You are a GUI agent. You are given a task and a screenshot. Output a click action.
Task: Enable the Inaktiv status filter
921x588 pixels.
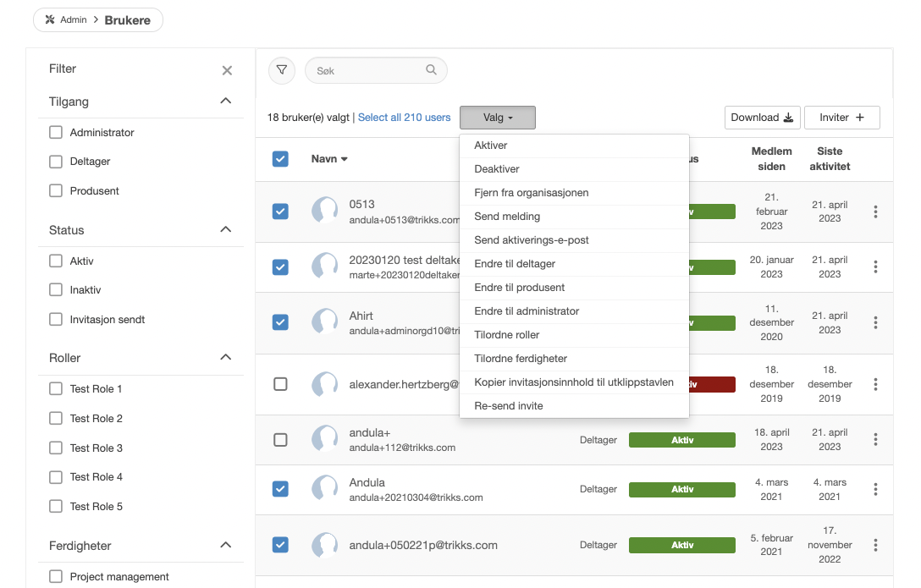[56, 289]
